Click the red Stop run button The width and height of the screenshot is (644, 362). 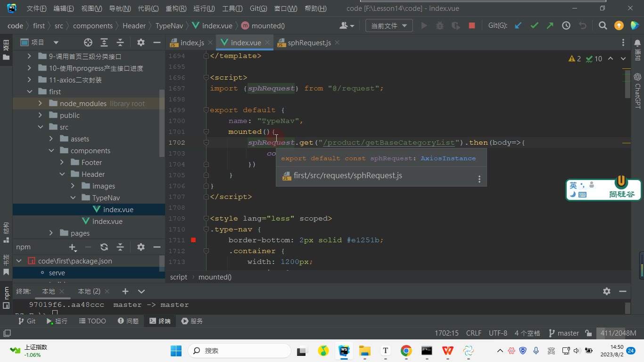coord(471,26)
